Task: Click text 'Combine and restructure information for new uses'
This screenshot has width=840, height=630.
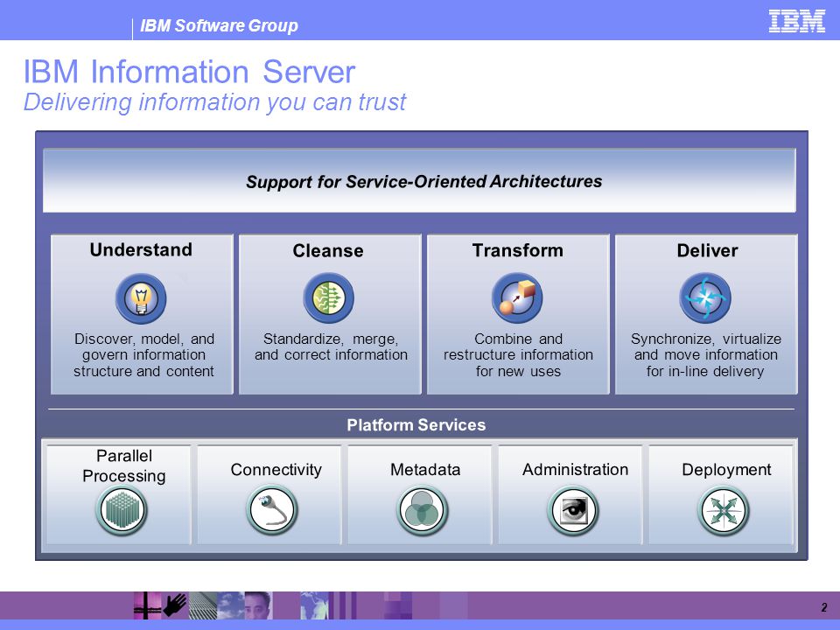Action: tap(518, 354)
